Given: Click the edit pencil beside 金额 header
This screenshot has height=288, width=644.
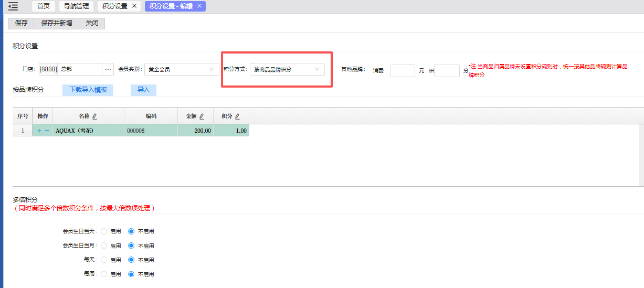Looking at the screenshot, I should (202, 116).
